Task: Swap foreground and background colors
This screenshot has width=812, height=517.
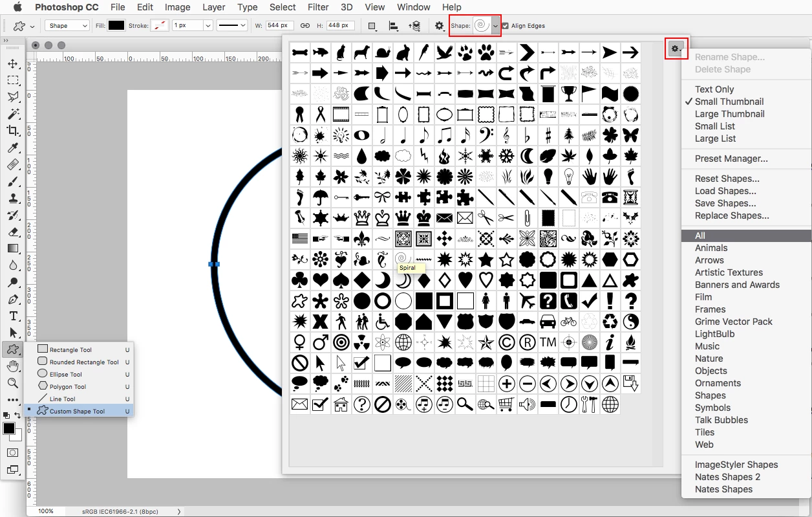Action: [18, 415]
